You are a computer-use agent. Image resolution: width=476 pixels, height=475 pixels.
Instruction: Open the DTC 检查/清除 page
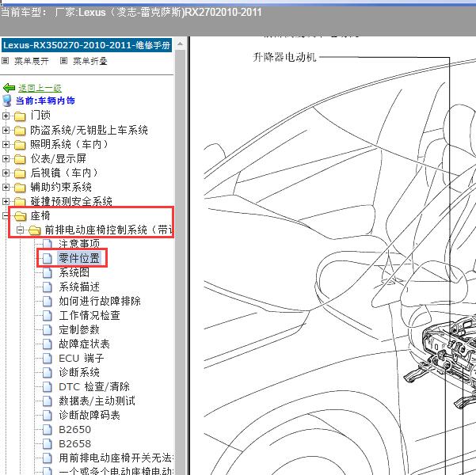point(94,386)
